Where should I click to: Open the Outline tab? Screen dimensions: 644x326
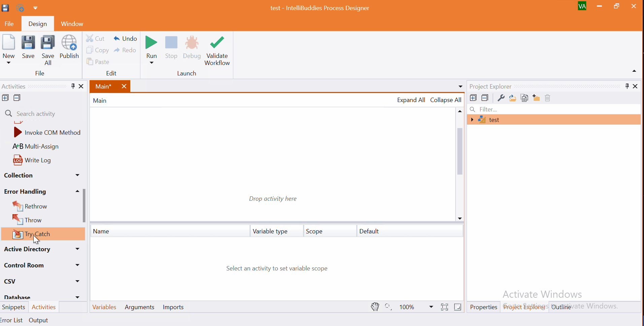coord(561,307)
